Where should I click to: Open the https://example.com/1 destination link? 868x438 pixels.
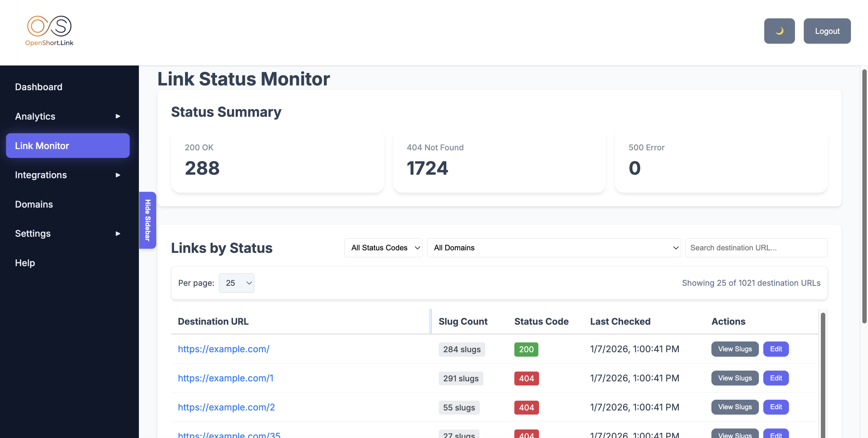point(226,378)
